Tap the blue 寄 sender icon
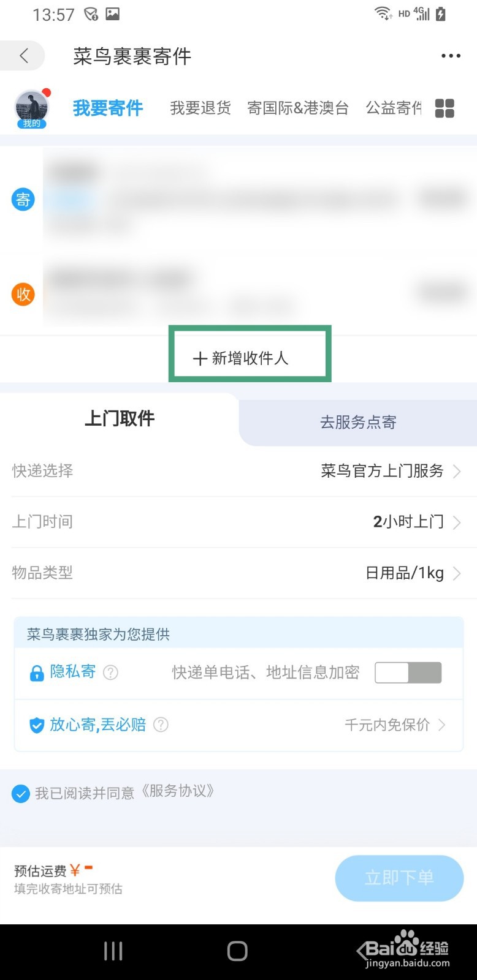The height and width of the screenshot is (980, 477). click(x=23, y=200)
